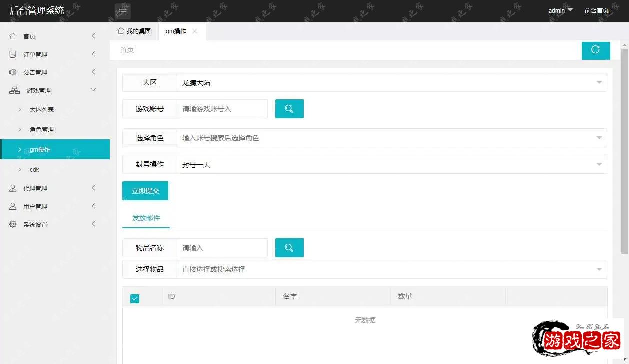The image size is (629, 364).
Task: Click the item name search magnifier button
Action: click(x=289, y=248)
